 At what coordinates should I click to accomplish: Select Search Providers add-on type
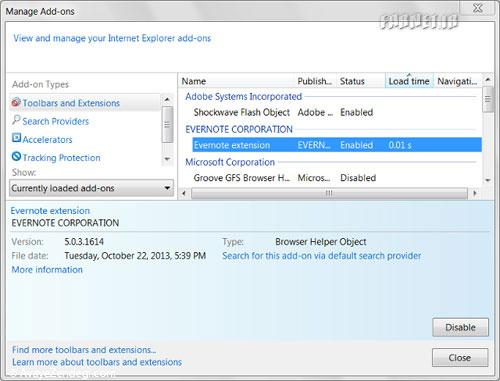click(56, 121)
